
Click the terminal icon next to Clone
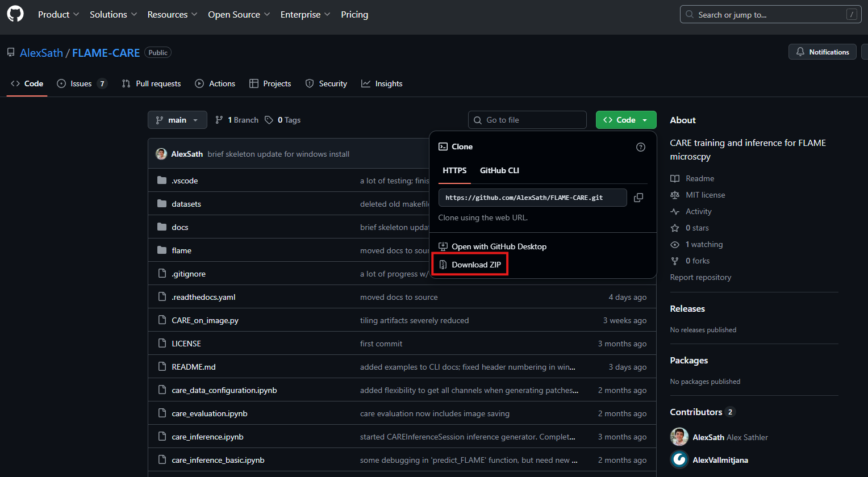pos(443,147)
